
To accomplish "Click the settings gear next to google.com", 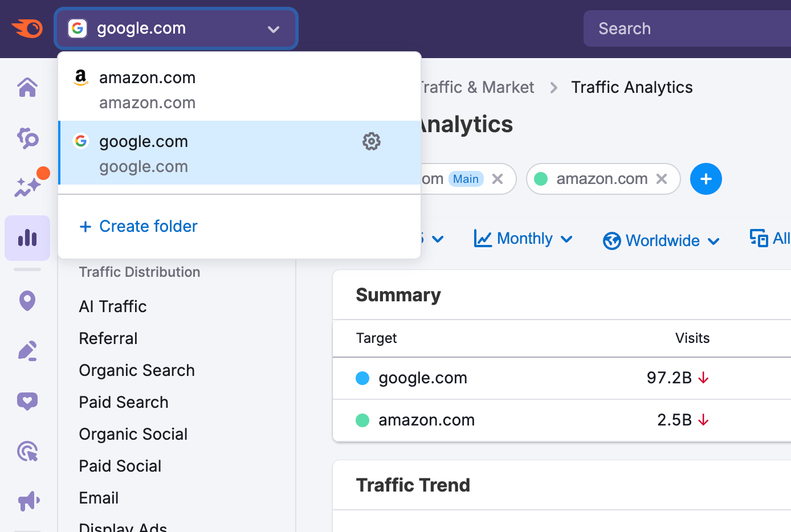I will point(371,141).
